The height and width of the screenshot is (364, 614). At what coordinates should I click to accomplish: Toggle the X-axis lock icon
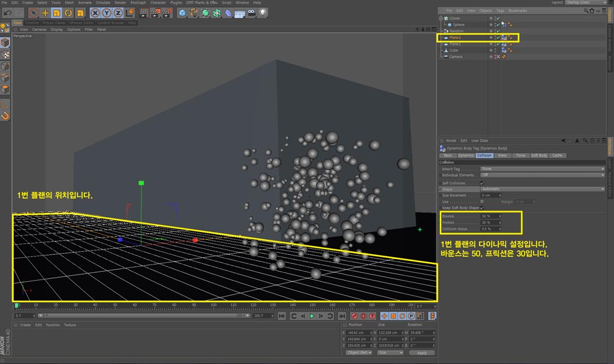pos(94,13)
